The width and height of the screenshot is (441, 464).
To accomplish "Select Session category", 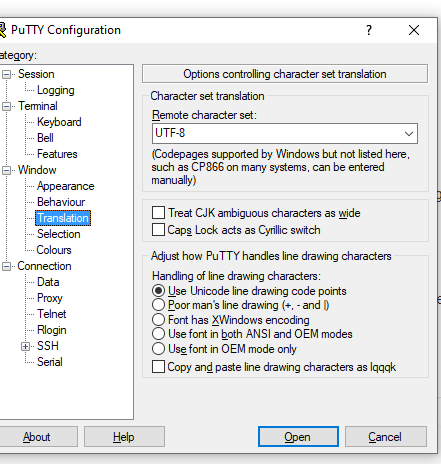I will [x=36, y=74].
